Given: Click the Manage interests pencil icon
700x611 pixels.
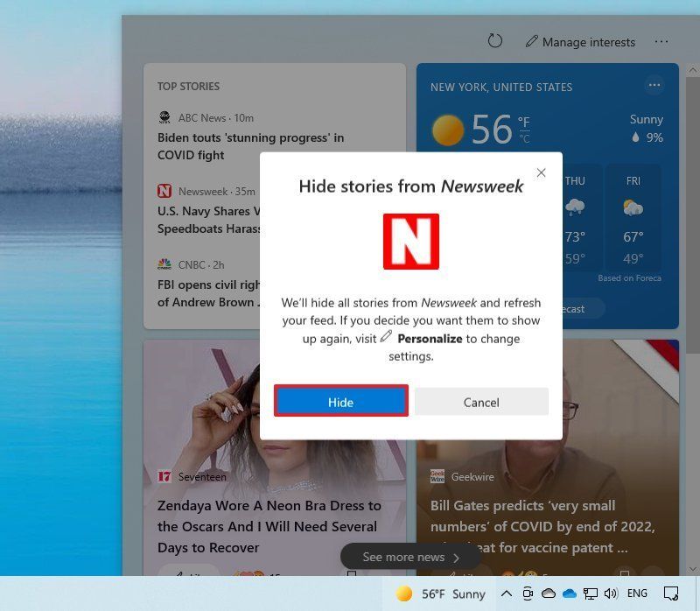Looking at the screenshot, I should click(533, 41).
